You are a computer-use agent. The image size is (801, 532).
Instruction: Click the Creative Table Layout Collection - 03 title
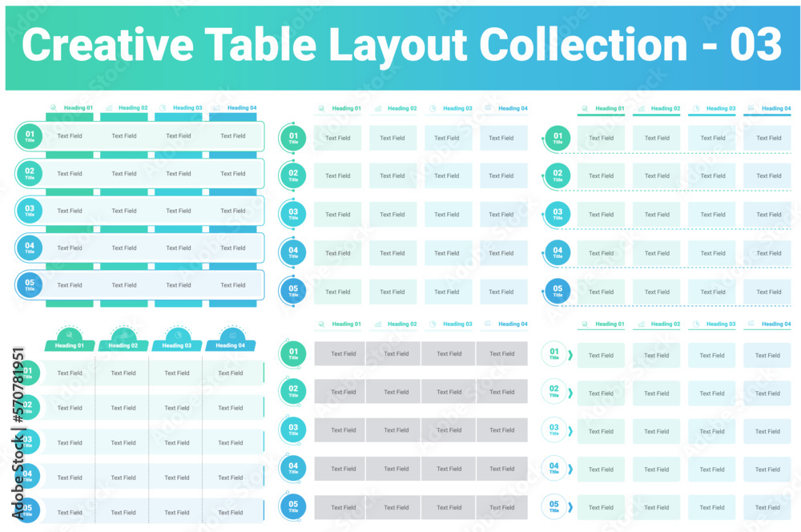tap(402, 45)
